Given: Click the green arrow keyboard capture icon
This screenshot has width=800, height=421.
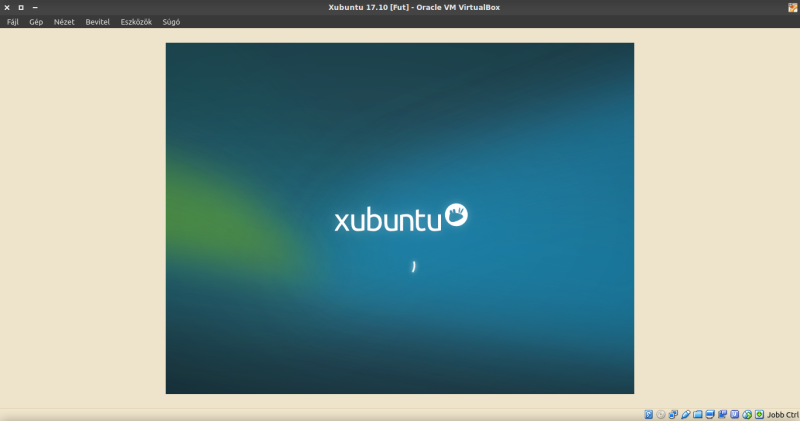Looking at the screenshot, I should [759, 414].
